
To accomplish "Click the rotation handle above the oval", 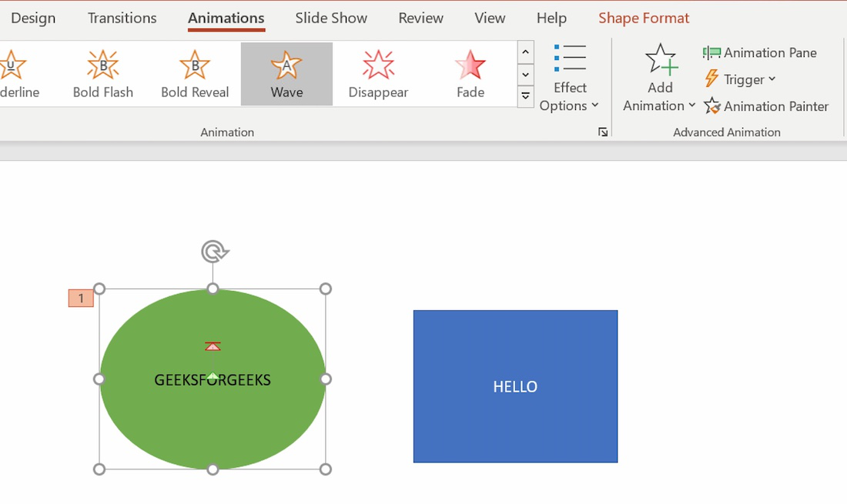I will [215, 252].
